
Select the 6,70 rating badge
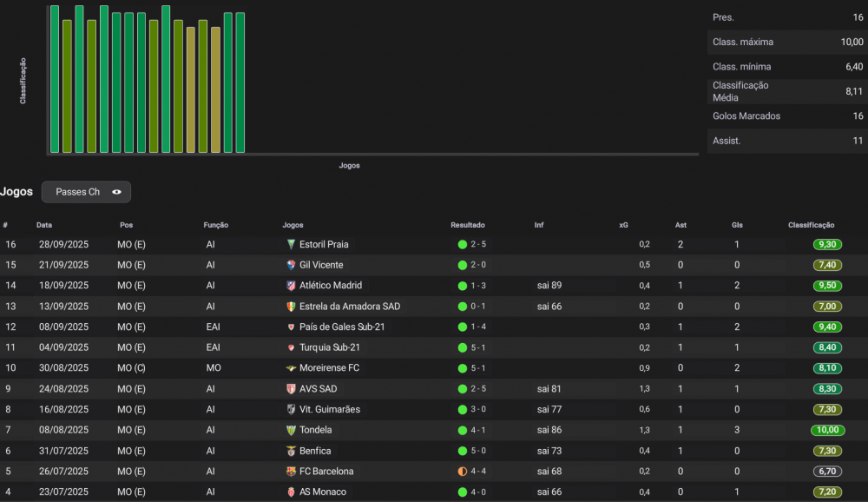(827, 472)
